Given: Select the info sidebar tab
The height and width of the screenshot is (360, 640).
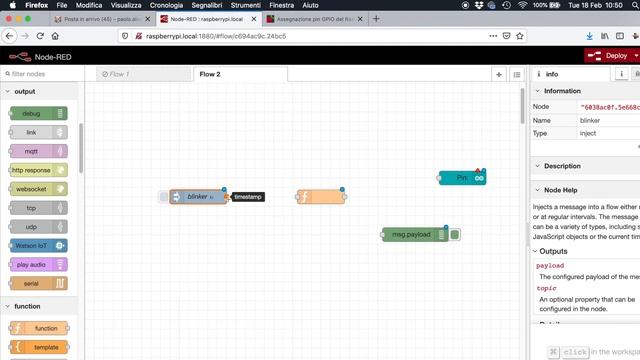Looking at the screenshot, I should (571, 74).
